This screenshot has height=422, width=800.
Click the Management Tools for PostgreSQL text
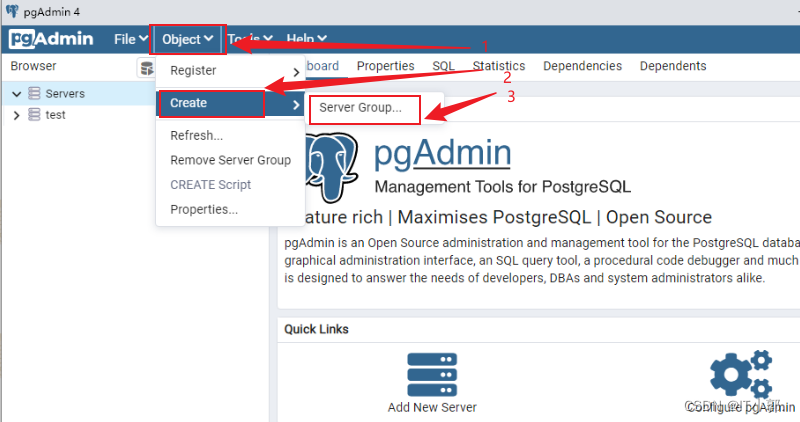(503, 187)
